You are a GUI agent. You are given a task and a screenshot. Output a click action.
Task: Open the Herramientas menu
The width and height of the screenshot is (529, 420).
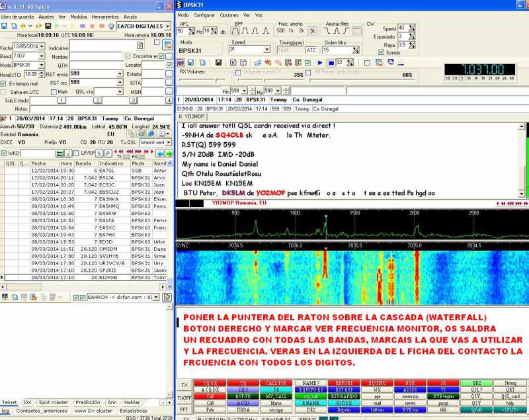click(x=104, y=16)
